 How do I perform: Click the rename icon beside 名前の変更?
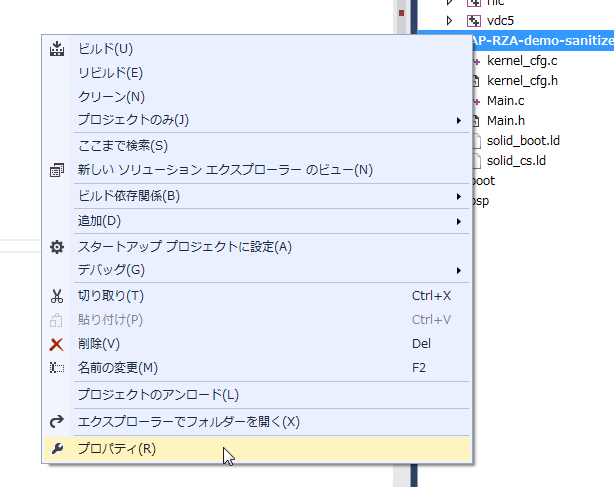tap(57, 368)
